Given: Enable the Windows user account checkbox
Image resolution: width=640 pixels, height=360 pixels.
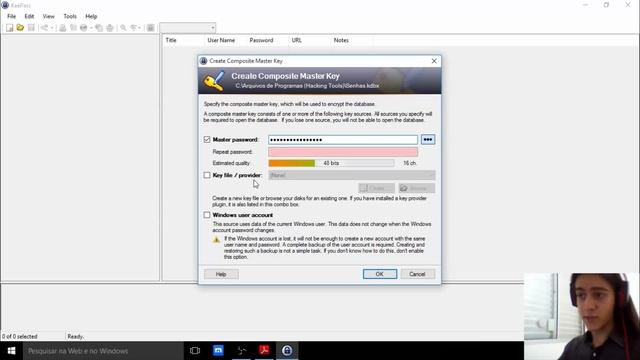Looking at the screenshot, I should [207, 215].
